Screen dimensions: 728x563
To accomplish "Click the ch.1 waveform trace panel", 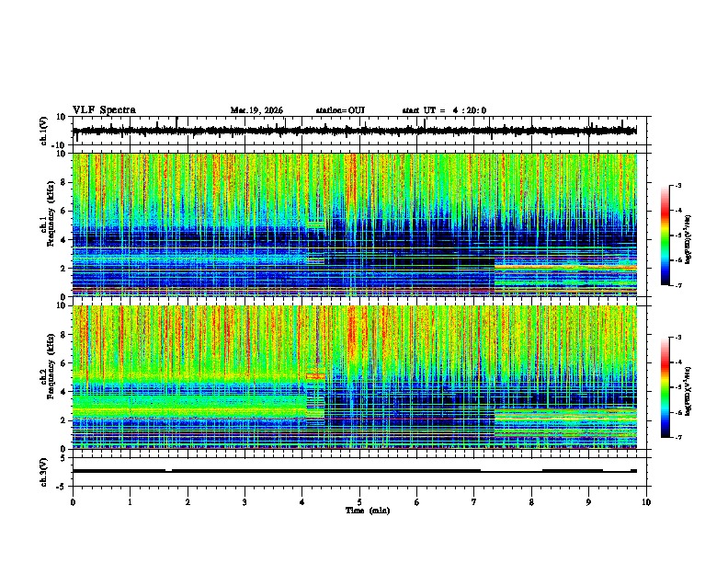I will (x=361, y=131).
